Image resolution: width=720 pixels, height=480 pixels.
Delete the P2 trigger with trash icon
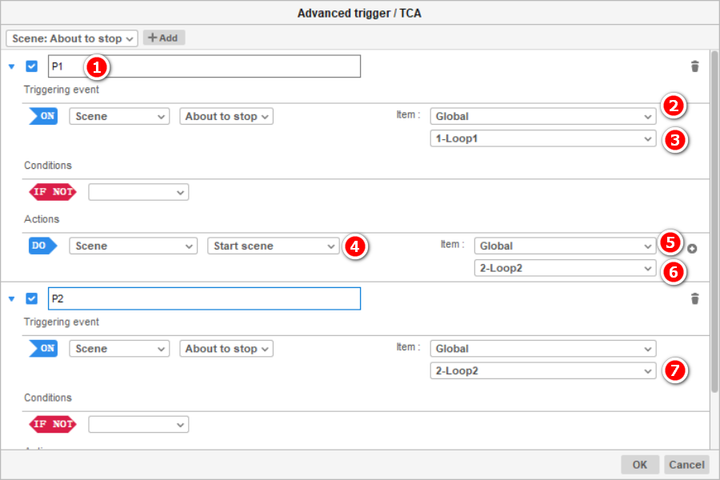click(x=695, y=298)
